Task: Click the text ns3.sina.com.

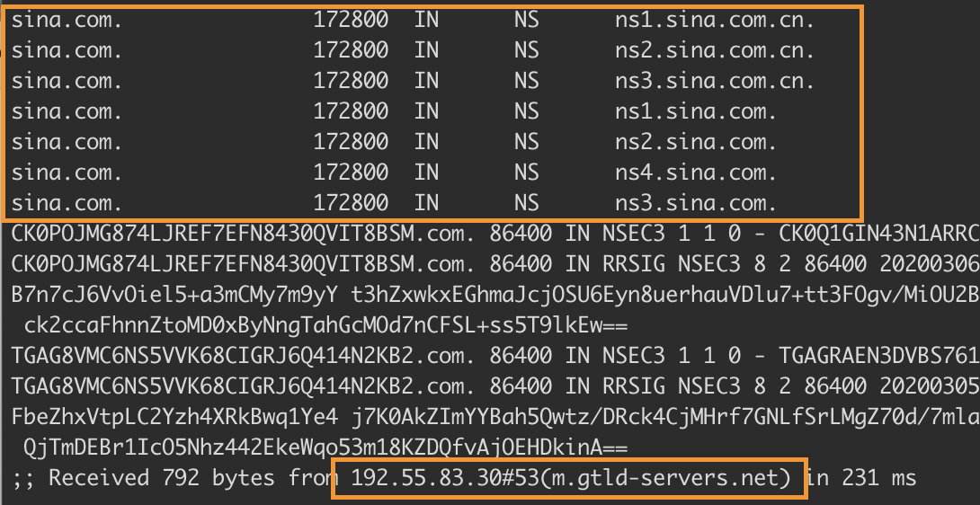Action: click(x=696, y=203)
